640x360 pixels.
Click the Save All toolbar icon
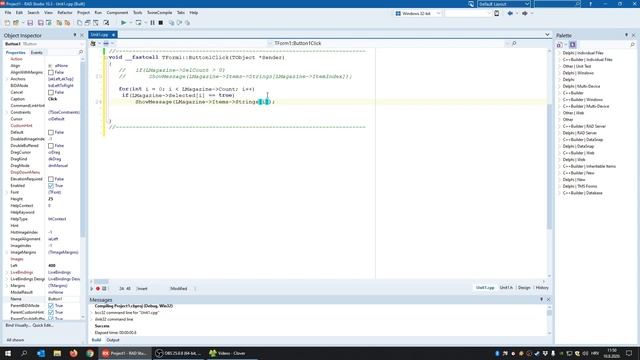[x=40, y=23]
